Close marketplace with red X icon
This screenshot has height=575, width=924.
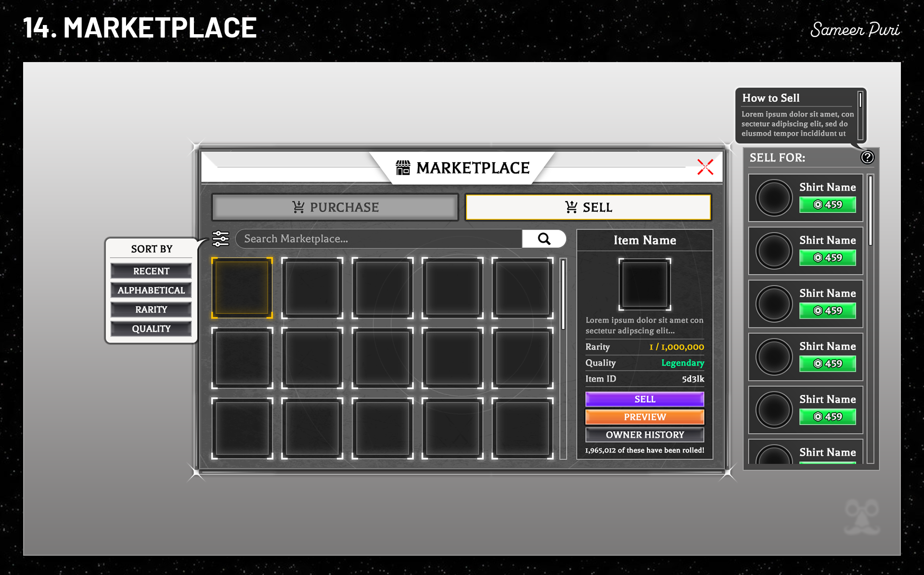coord(705,167)
